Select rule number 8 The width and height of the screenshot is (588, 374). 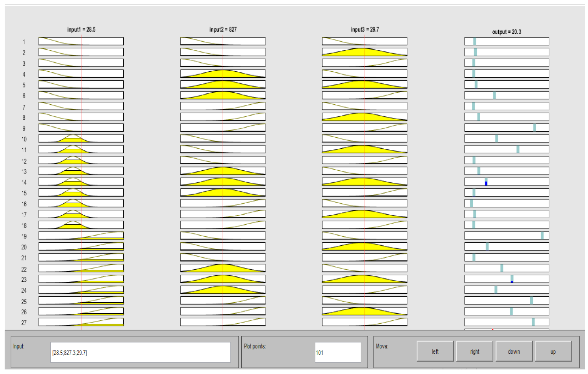click(x=24, y=117)
